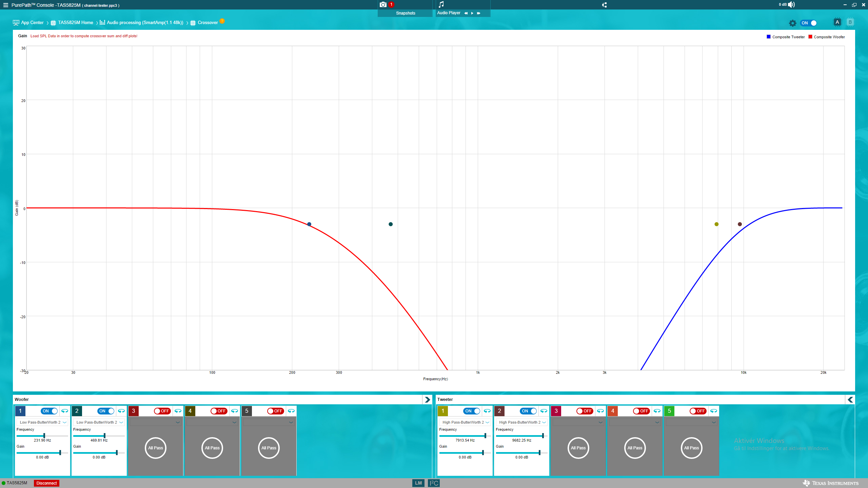
Task: Toggle Woofer filter 3 on
Action: (x=162, y=411)
